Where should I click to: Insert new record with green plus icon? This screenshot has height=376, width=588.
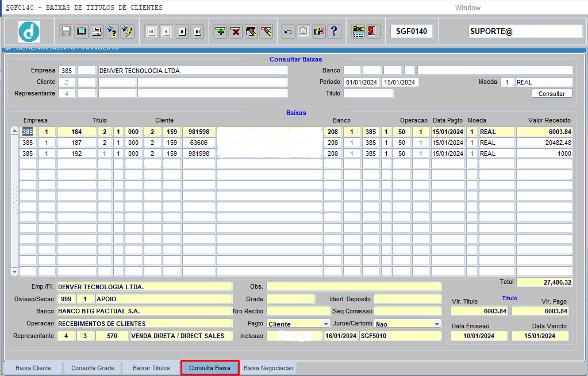220,32
